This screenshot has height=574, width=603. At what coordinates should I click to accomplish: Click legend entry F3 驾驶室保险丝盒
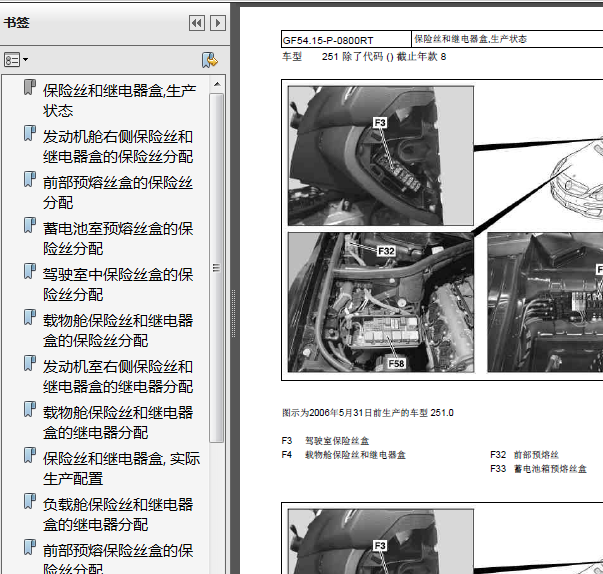pyautogui.click(x=325, y=441)
